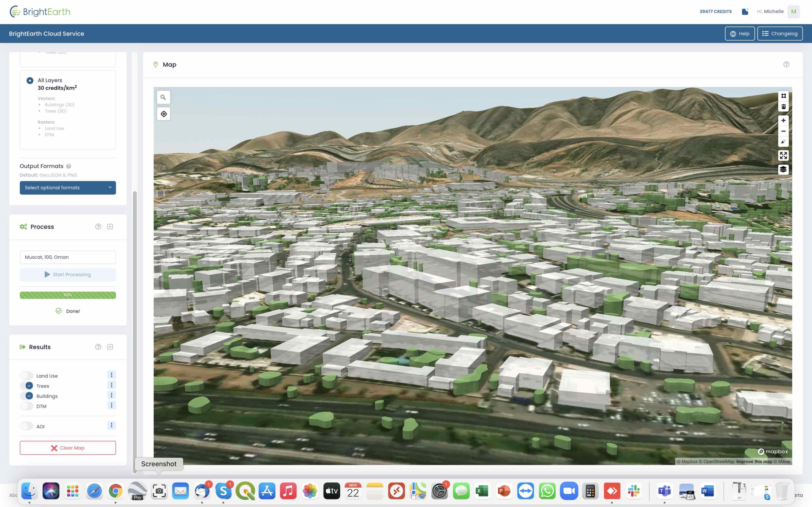The image size is (812, 507).
Task: Click the 100% processing progress bar
Action: 68,295
